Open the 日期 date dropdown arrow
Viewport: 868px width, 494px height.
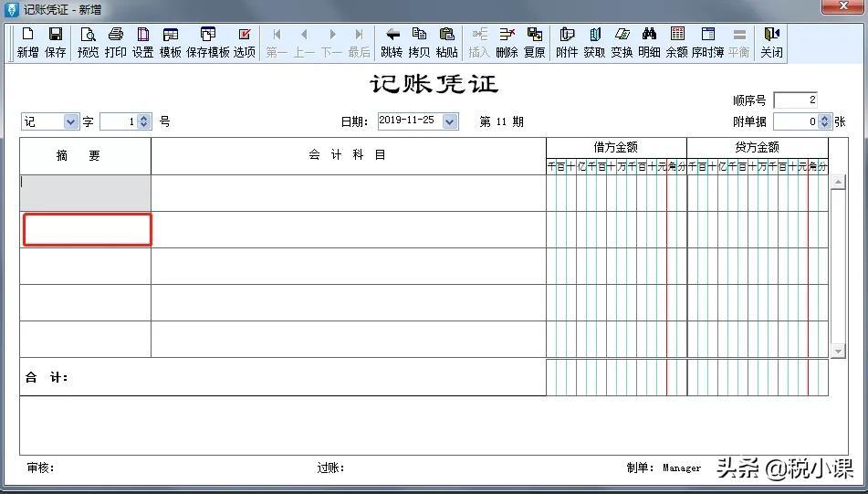[x=450, y=121]
